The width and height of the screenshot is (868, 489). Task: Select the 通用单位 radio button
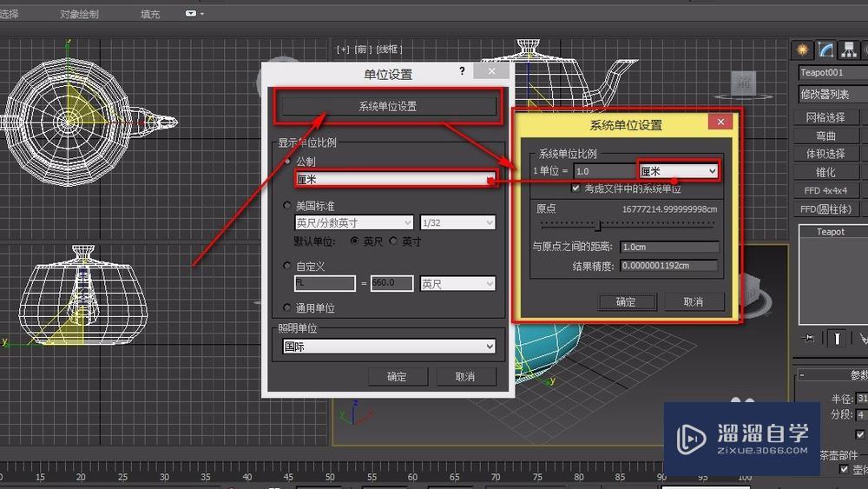pyautogui.click(x=286, y=307)
